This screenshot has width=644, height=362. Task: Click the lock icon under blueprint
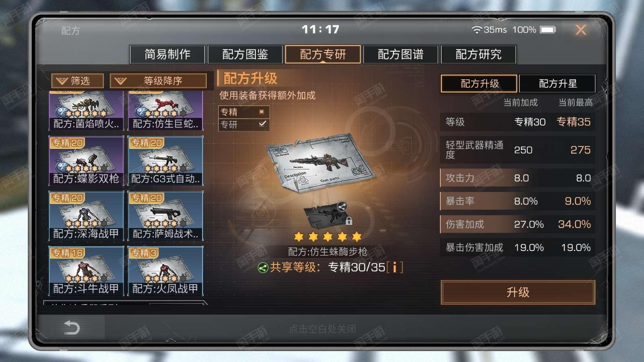click(x=349, y=220)
